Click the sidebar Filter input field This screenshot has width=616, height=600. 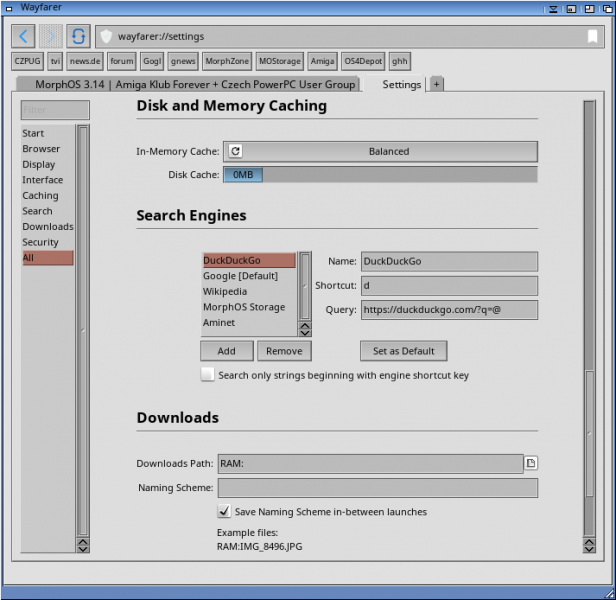point(55,110)
